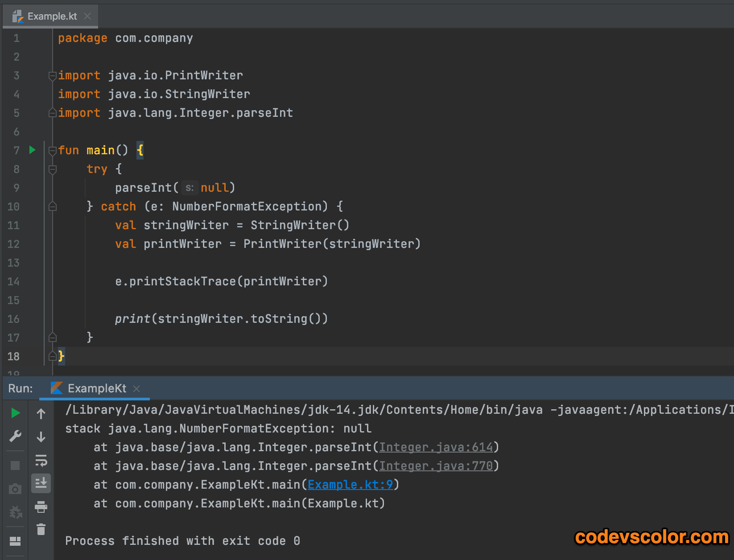The height and width of the screenshot is (560, 734).
Task: Rerun the ExampleKt program
Action: click(x=15, y=413)
